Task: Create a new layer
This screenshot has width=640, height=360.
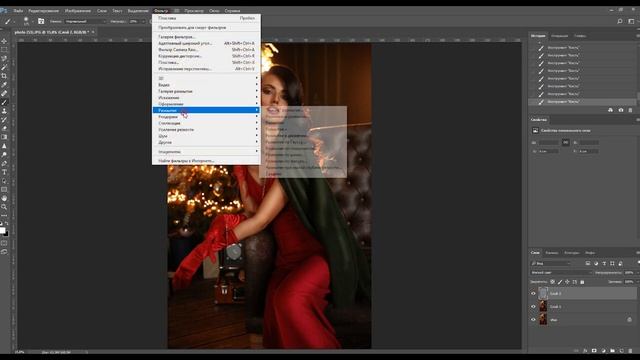Action: (x=621, y=351)
